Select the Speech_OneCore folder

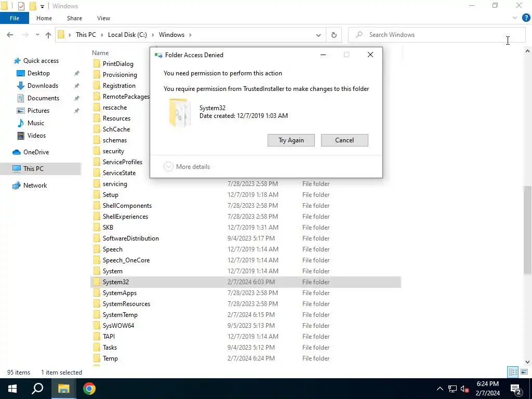[126, 260]
